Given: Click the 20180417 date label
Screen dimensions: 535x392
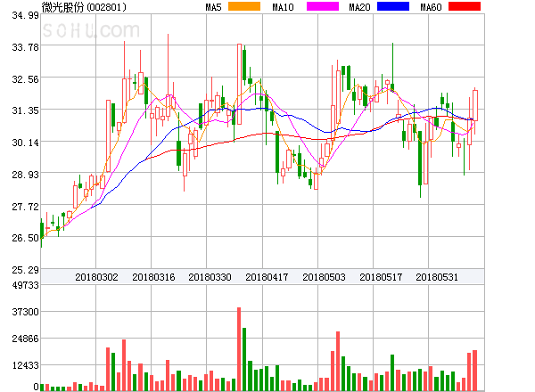Looking at the screenshot, I should pos(267,277).
